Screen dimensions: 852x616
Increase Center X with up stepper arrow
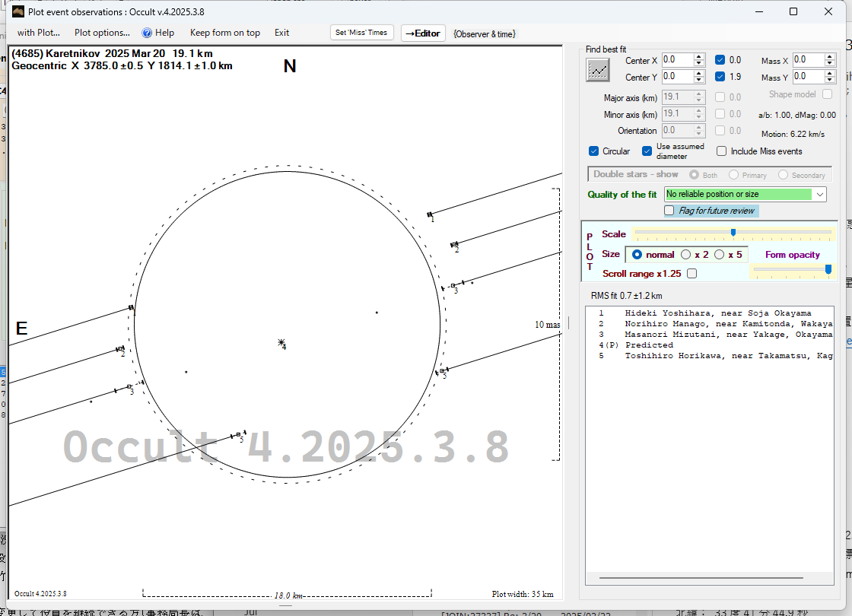698,57
